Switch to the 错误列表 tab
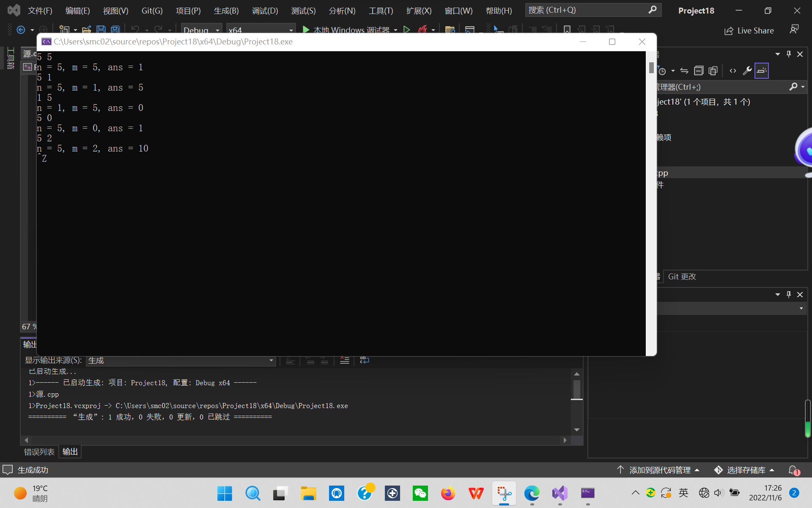The height and width of the screenshot is (508, 812). click(x=39, y=452)
